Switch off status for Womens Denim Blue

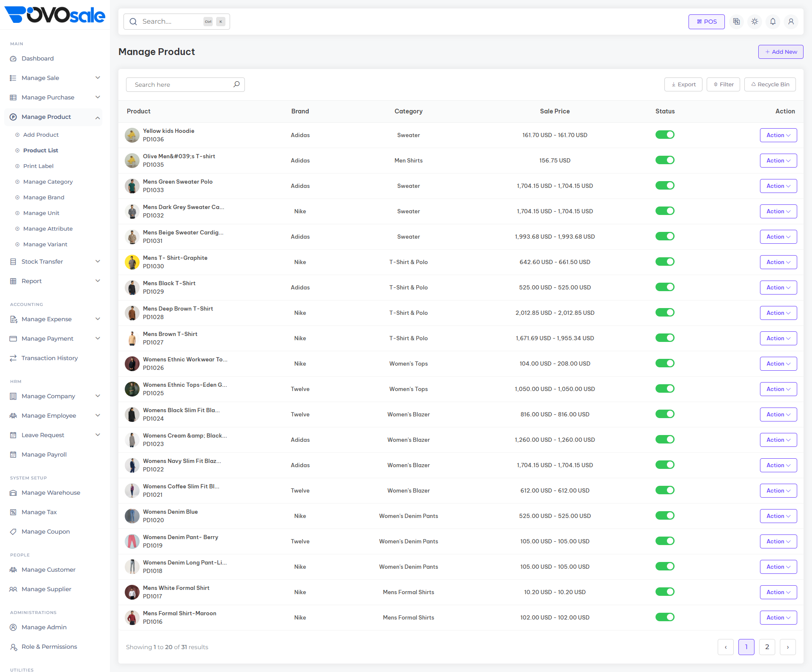pos(665,515)
